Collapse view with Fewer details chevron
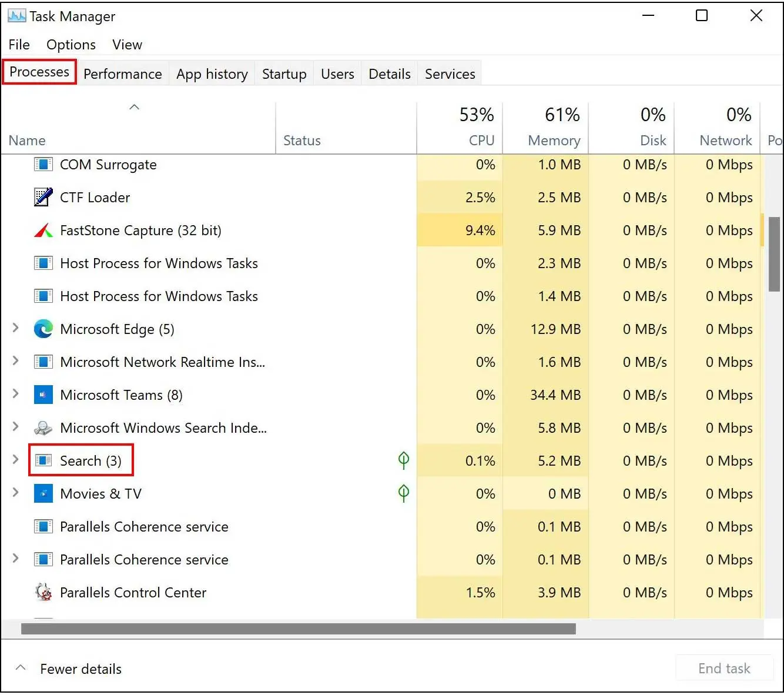Screen dimensions: 784x695 pos(21,668)
